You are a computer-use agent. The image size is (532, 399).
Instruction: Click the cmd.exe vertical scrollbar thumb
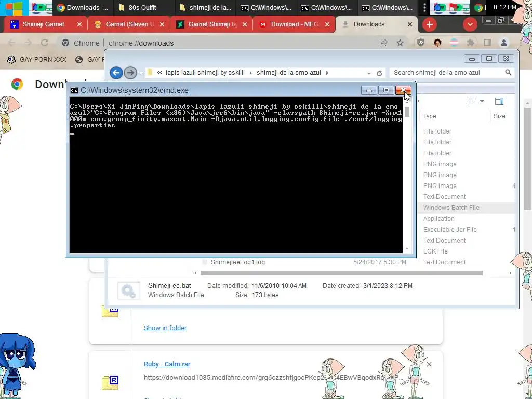407,112
